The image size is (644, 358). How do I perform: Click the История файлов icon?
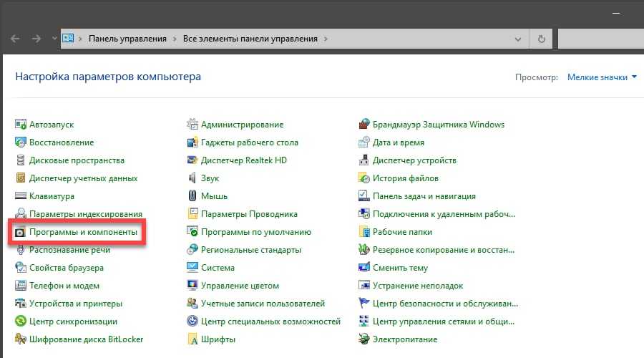pos(364,178)
